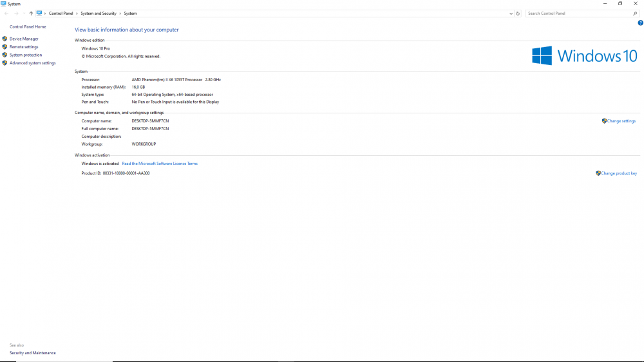Click the search magnifier icon
Screen dimensions: 644x362
[x=635, y=14]
